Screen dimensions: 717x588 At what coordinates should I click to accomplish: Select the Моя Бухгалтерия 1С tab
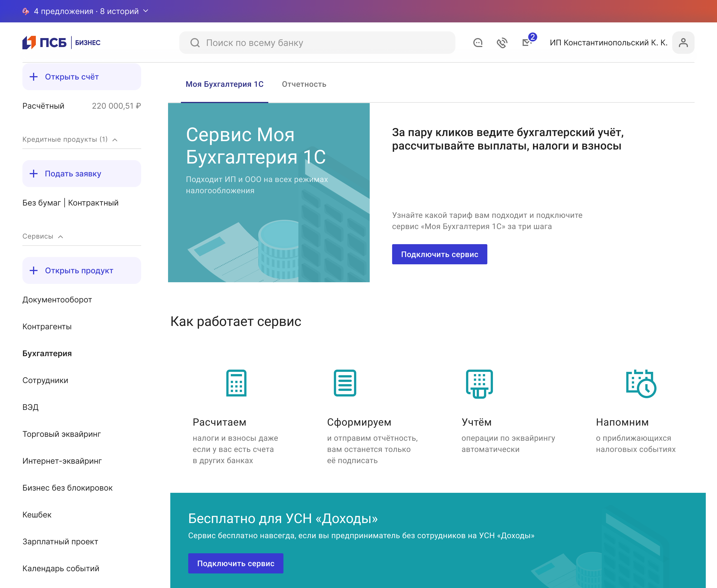click(x=224, y=84)
